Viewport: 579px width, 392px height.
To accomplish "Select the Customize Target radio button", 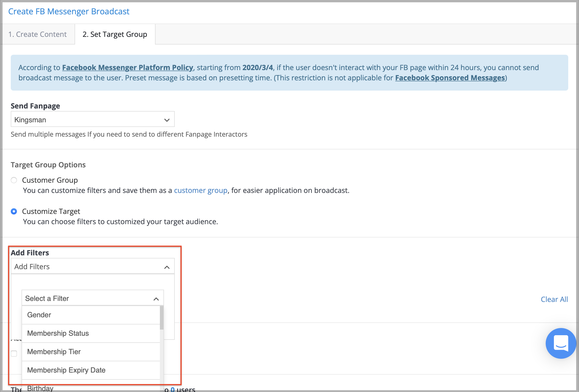I will (14, 211).
